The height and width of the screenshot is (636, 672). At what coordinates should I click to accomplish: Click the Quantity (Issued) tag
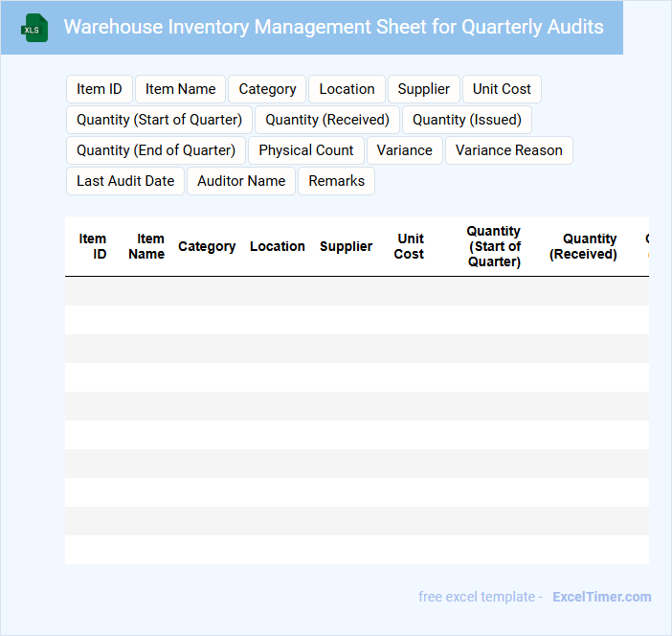tap(467, 120)
